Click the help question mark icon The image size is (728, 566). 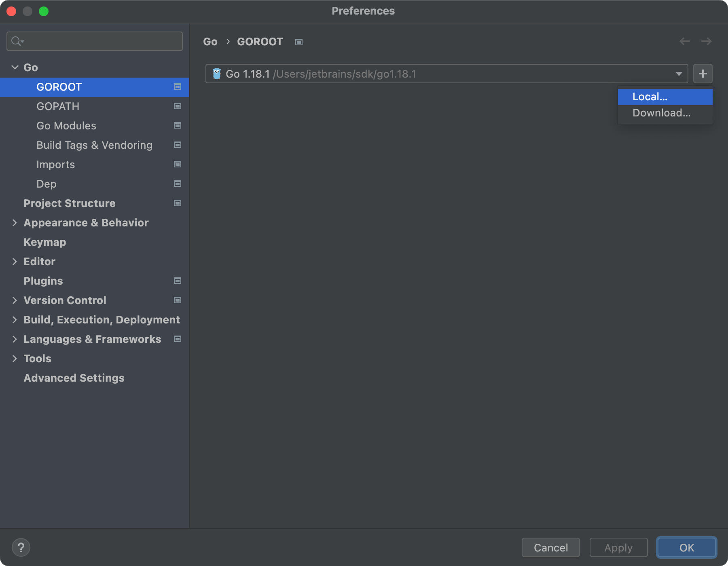point(21,548)
